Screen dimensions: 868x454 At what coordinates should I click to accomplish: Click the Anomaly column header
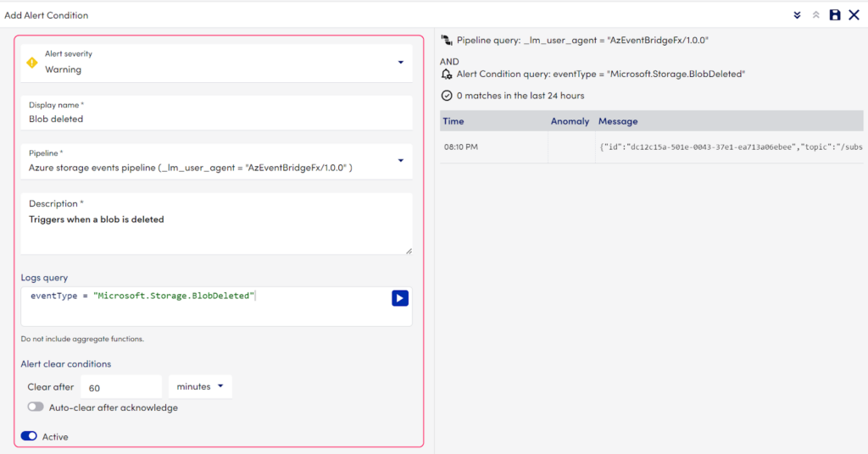[x=570, y=121]
